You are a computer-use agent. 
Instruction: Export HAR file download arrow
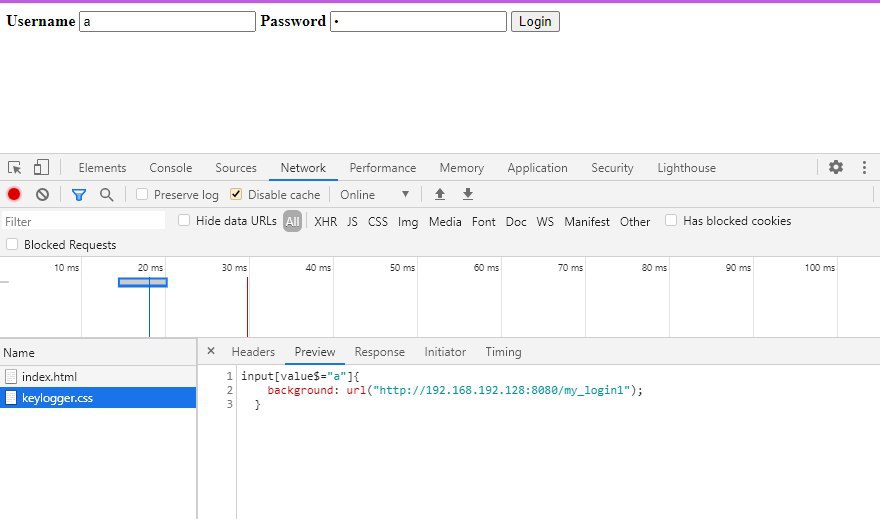point(468,194)
